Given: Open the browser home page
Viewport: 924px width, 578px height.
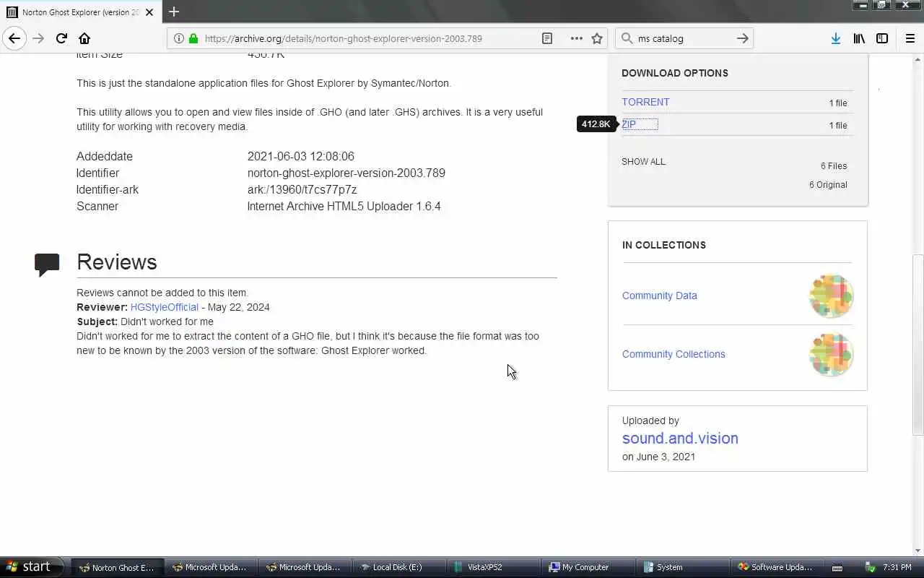Looking at the screenshot, I should click(84, 38).
